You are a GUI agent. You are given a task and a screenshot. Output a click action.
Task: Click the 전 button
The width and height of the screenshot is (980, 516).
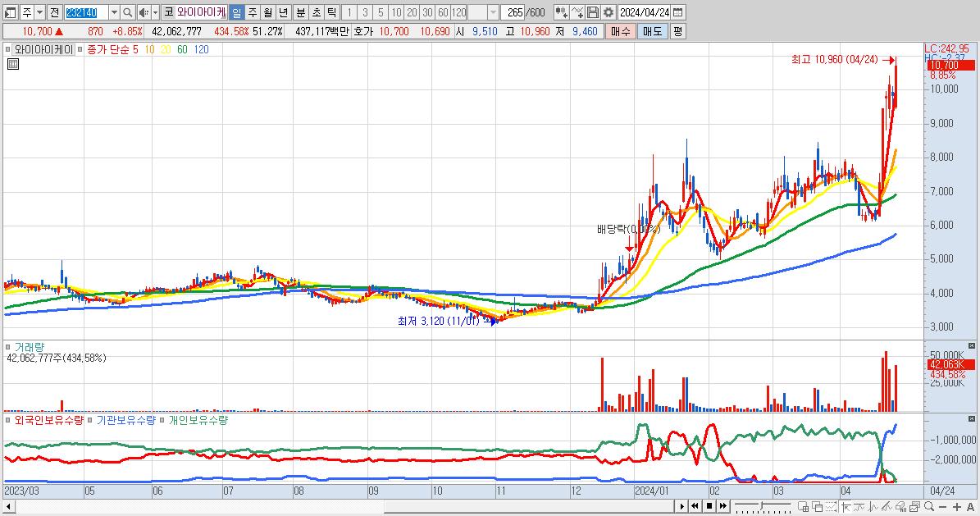(x=54, y=12)
